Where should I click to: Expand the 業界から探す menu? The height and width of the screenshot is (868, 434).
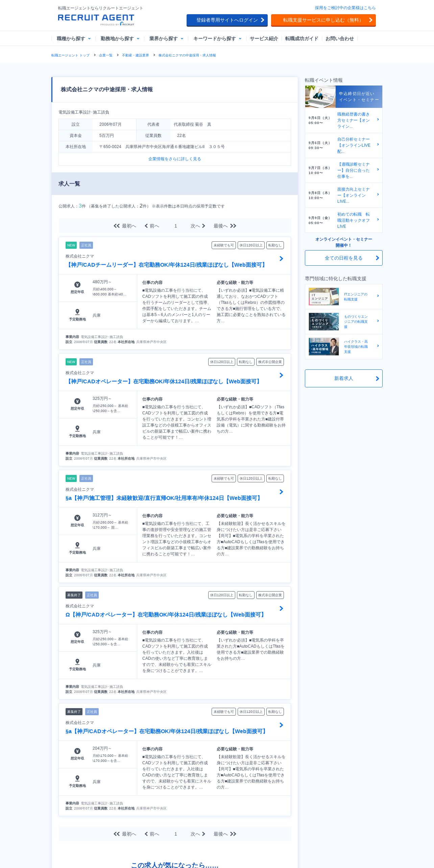pyautogui.click(x=166, y=39)
